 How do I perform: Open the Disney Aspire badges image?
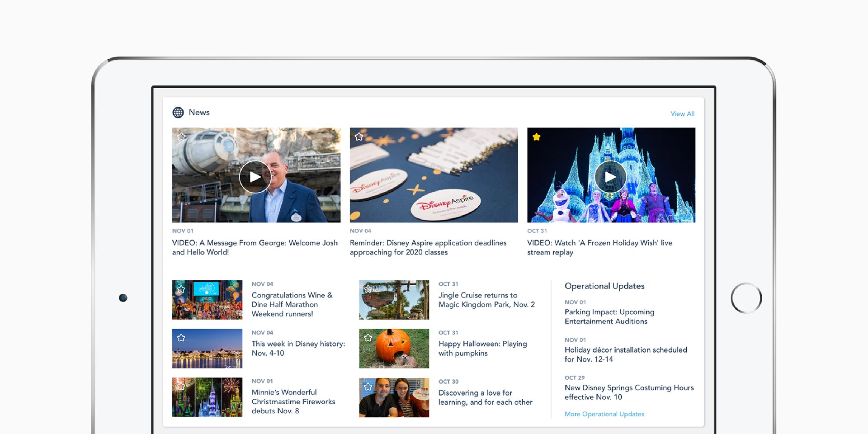click(434, 175)
